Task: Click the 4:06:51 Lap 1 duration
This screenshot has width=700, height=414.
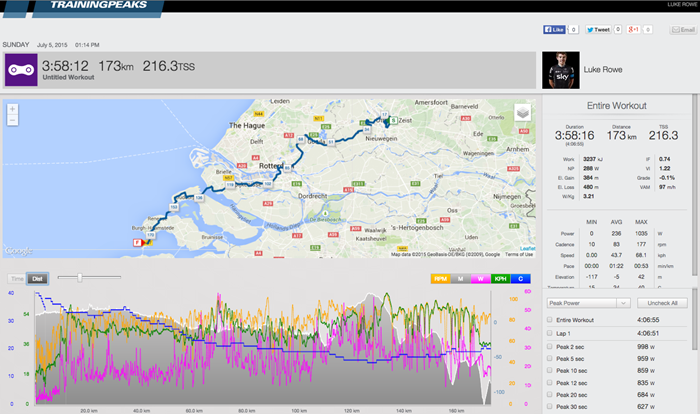Action: click(x=648, y=333)
